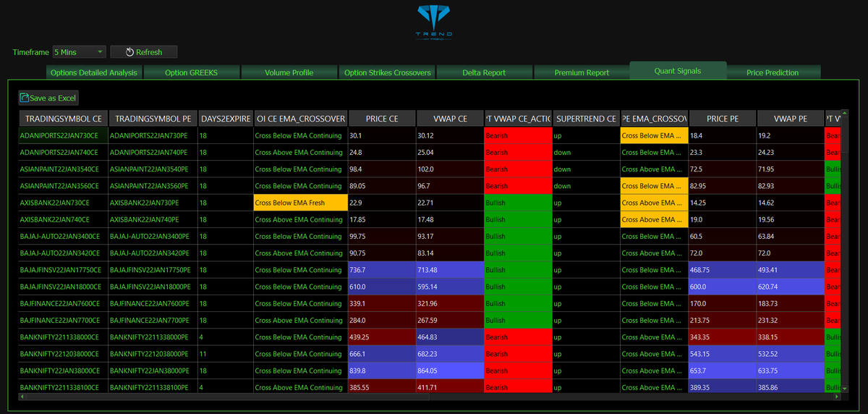The image size is (868, 414).
Task: Open the Price Prediction tab
Action: (773, 72)
